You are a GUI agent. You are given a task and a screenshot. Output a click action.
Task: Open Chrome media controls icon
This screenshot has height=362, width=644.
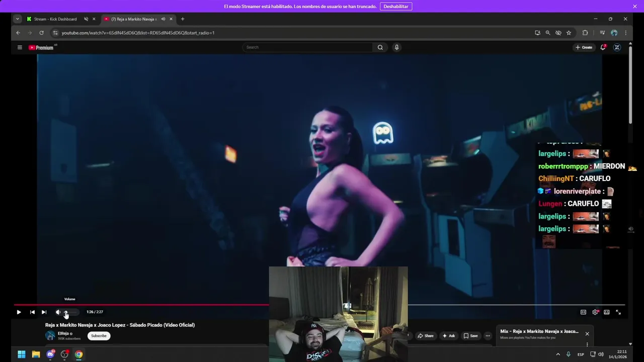pos(602,33)
